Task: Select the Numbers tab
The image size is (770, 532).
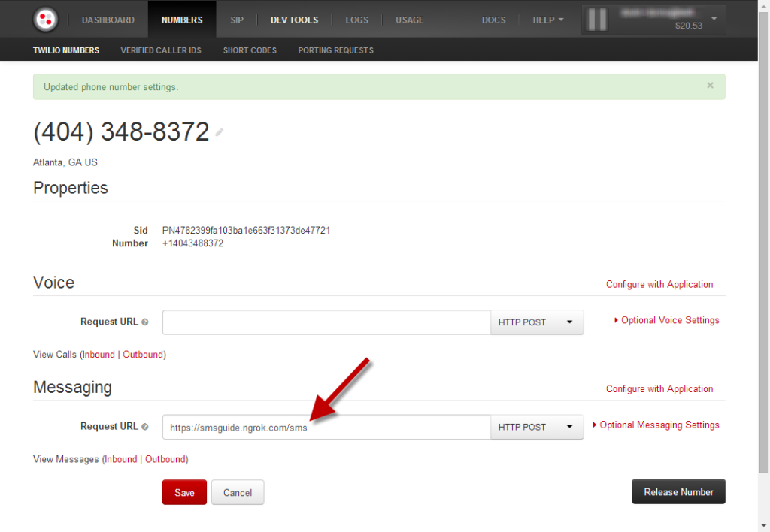Action: coord(182,20)
